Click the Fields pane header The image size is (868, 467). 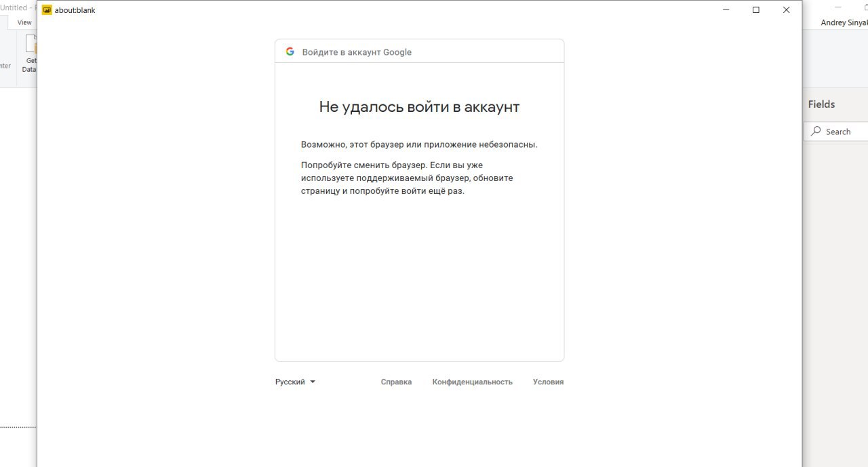point(821,104)
